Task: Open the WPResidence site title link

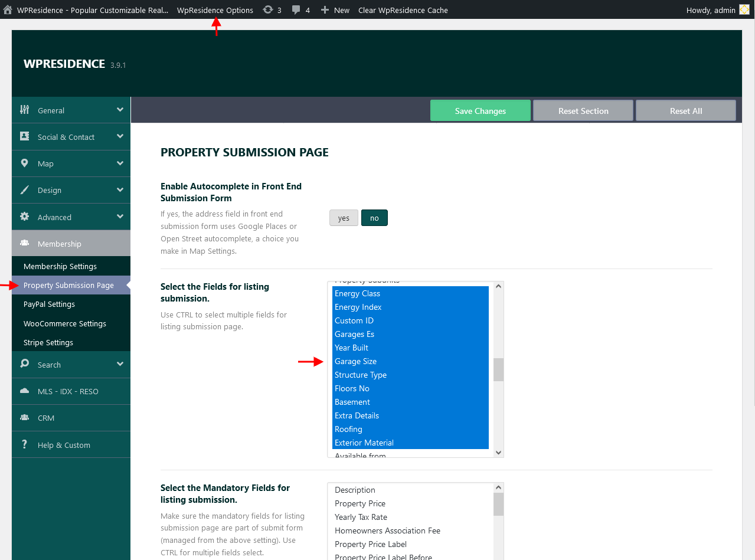Action: (x=92, y=10)
